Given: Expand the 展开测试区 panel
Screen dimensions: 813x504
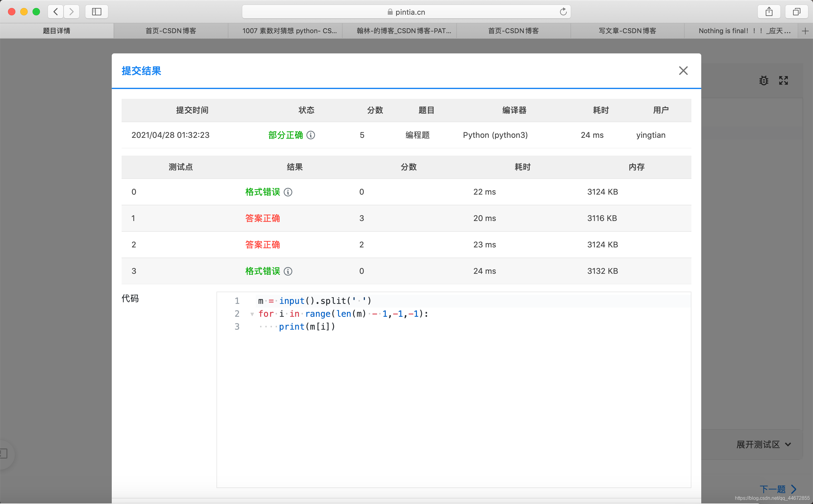Looking at the screenshot, I should point(763,444).
